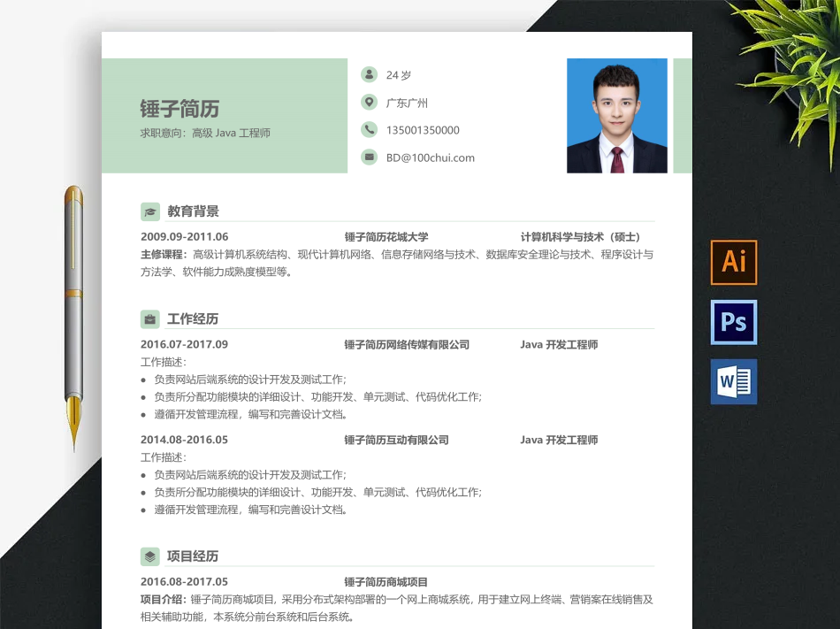
Task: Click the Microsoft Word icon
Action: point(733,381)
